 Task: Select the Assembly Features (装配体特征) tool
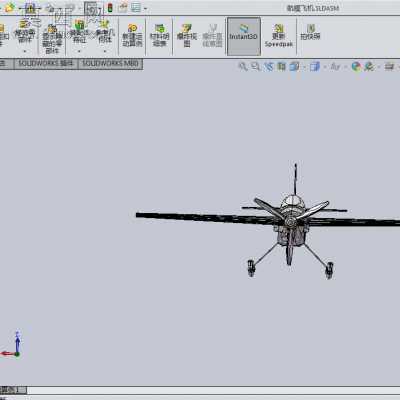(x=79, y=32)
